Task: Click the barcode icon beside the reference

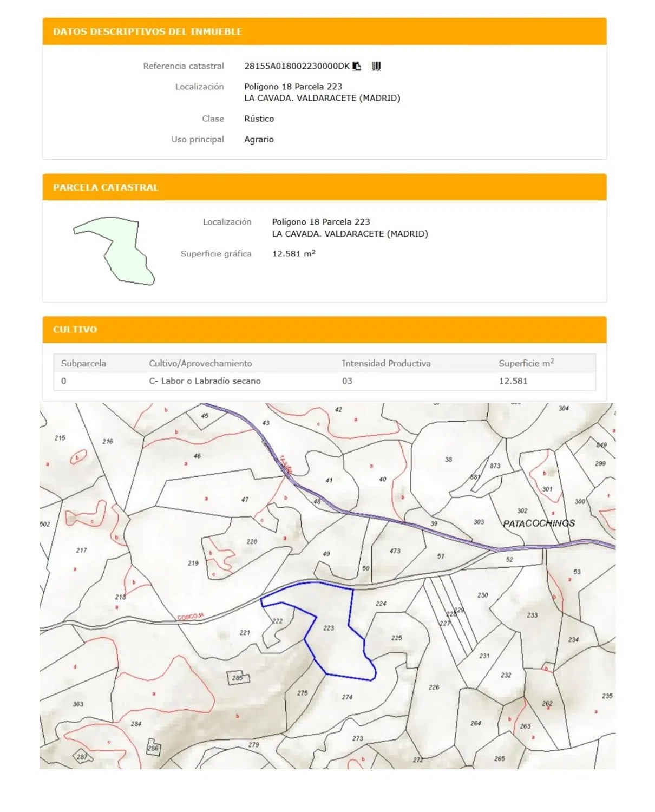Action: click(376, 66)
